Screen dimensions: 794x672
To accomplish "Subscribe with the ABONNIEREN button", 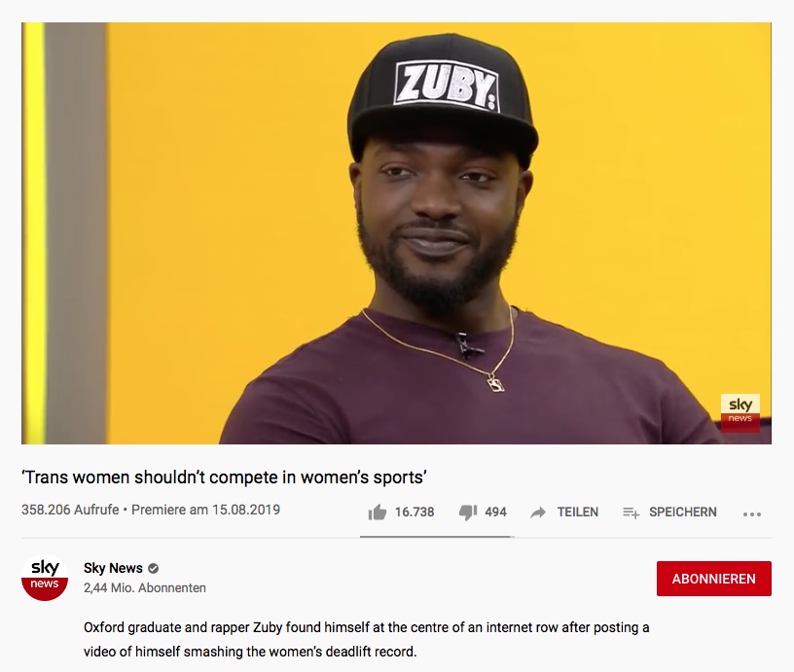I will coord(714,579).
